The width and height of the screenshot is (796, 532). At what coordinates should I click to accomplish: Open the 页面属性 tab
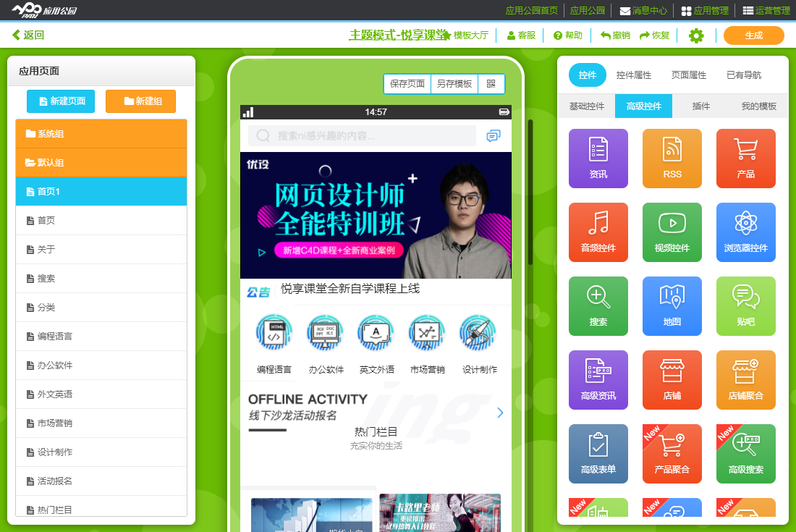point(688,75)
